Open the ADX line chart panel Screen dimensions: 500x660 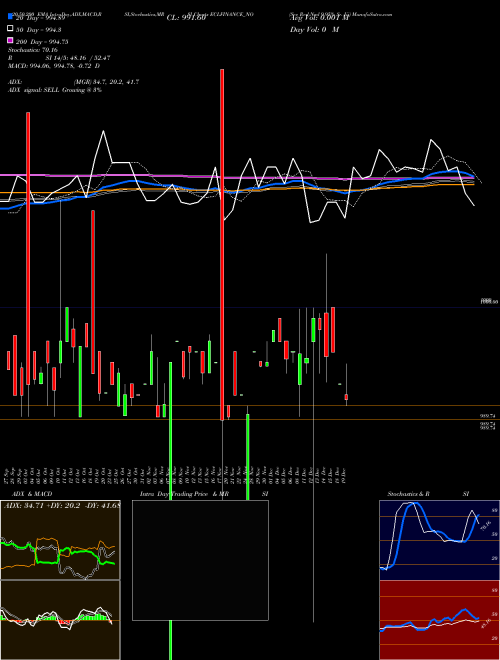click(x=60, y=540)
